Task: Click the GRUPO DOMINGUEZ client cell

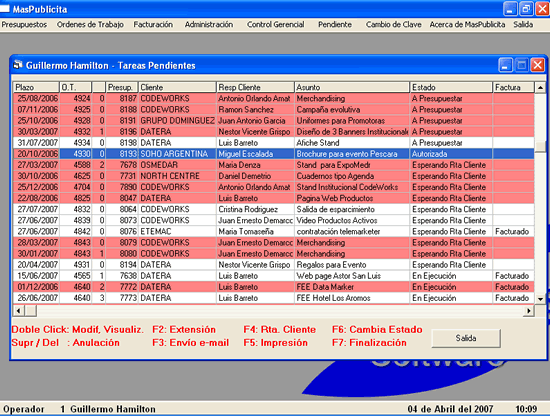Action: pyautogui.click(x=177, y=121)
